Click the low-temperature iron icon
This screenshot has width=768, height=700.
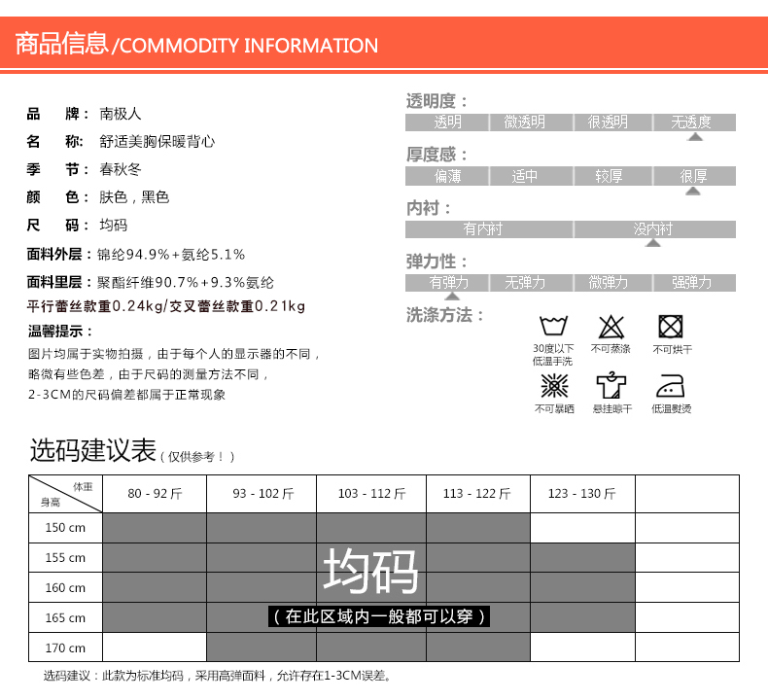pos(671,386)
